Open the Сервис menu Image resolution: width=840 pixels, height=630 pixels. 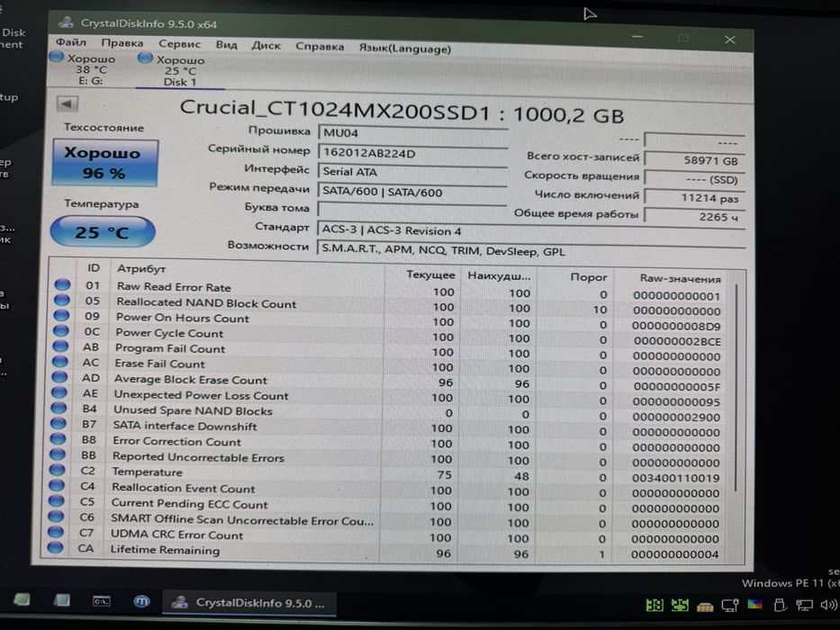point(179,44)
